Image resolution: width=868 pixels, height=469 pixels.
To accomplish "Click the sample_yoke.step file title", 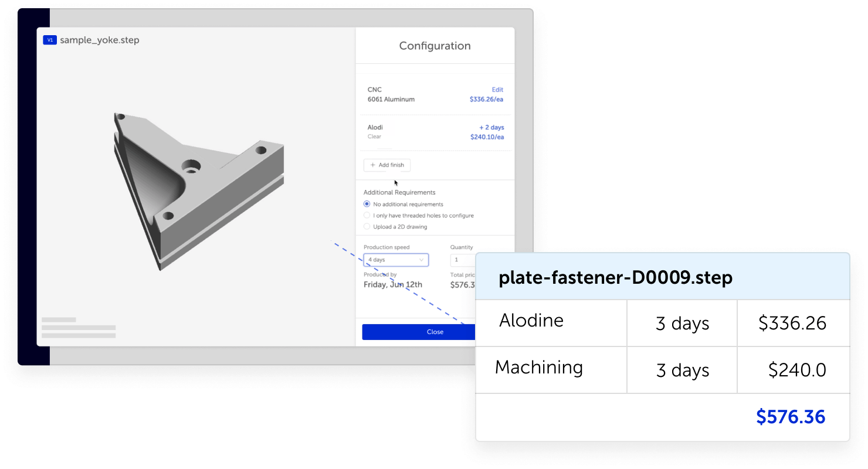I will pyautogui.click(x=99, y=40).
